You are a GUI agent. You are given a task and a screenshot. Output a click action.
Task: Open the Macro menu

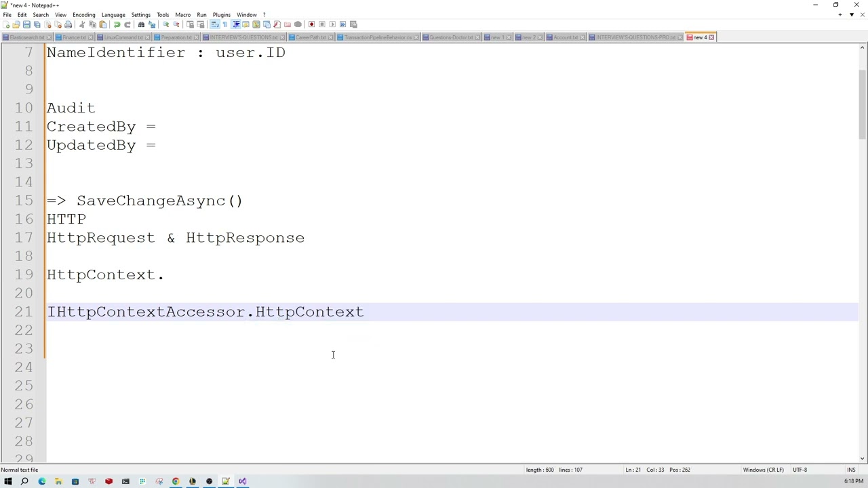coord(183,14)
